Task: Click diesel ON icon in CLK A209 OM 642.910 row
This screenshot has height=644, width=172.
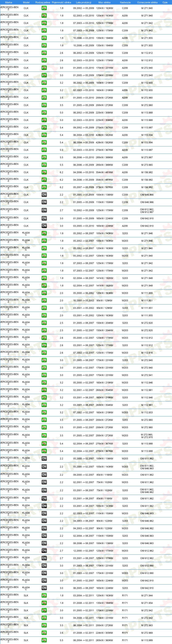Action: pos(44,226)
